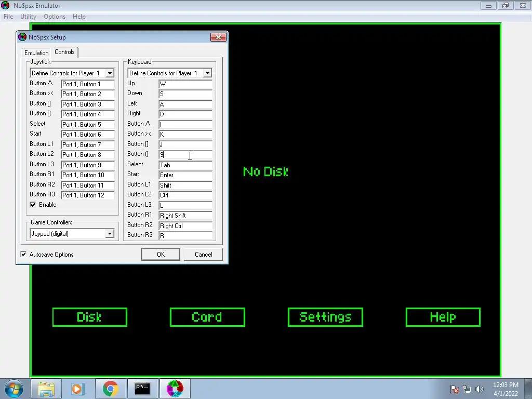Click the keyboard Left field containing A

185,104
